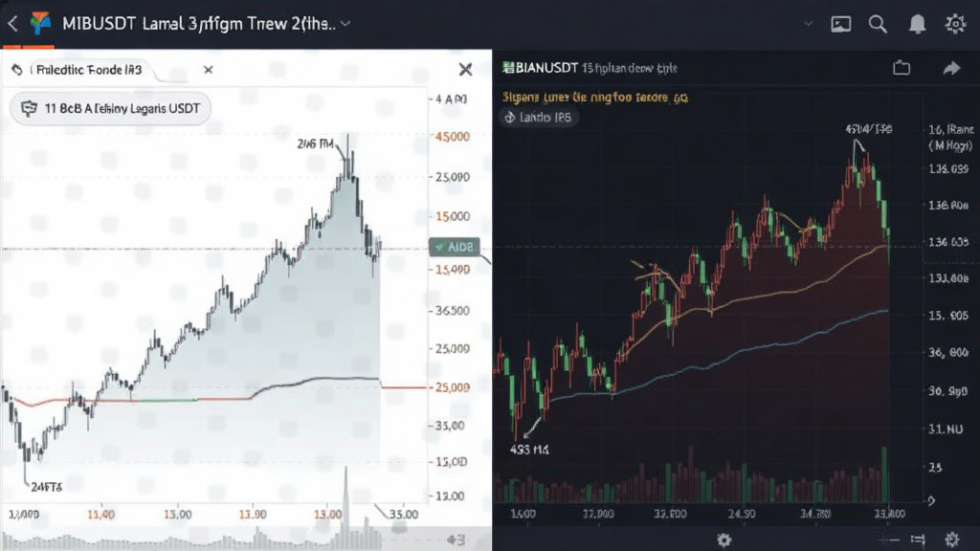Click the share arrow icon
This screenshot has height=551, width=980.
coord(951,68)
